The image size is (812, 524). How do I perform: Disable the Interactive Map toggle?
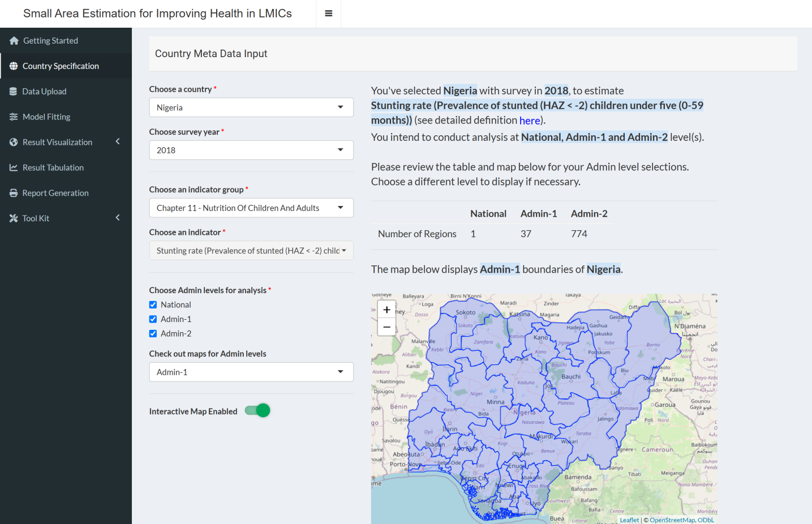257,411
